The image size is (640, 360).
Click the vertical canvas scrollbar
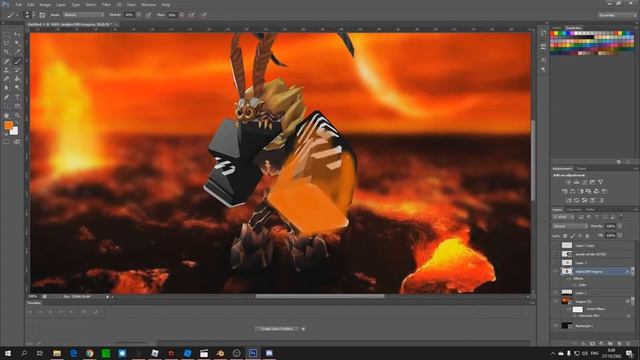coord(533,160)
